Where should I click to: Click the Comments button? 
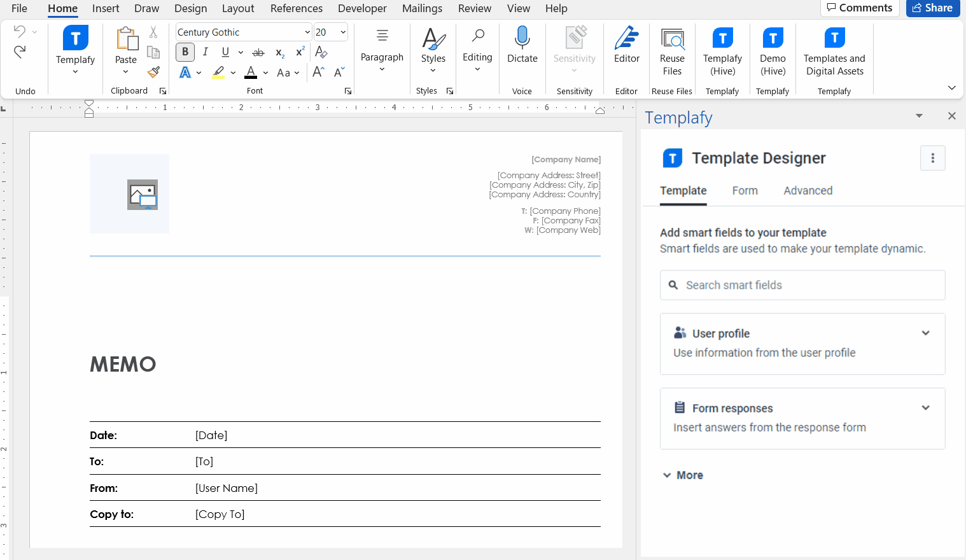pos(860,8)
